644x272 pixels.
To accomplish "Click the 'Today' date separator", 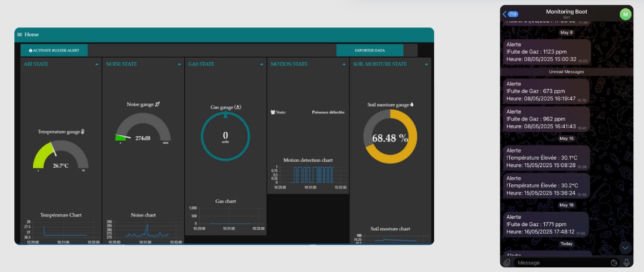I will click(x=566, y=243).
